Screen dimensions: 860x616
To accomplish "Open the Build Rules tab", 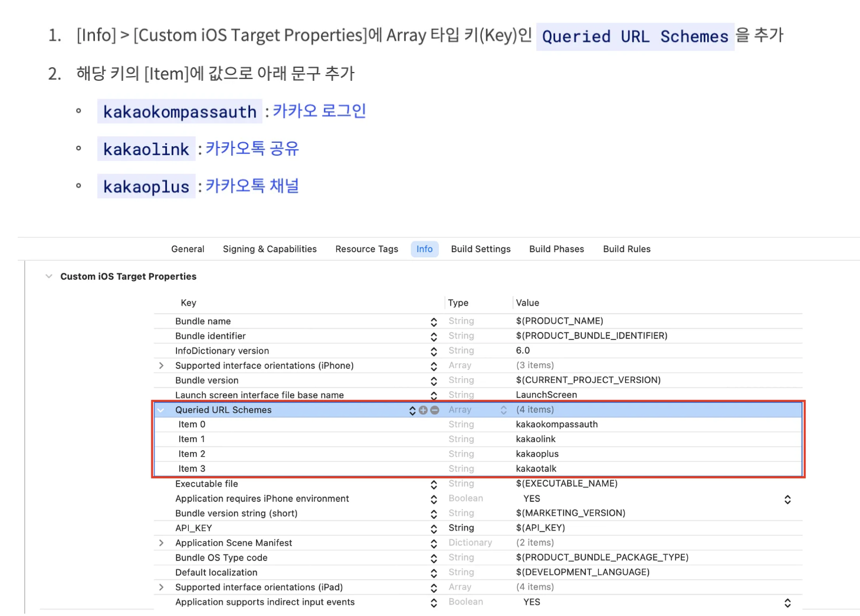I will [627, 249].
